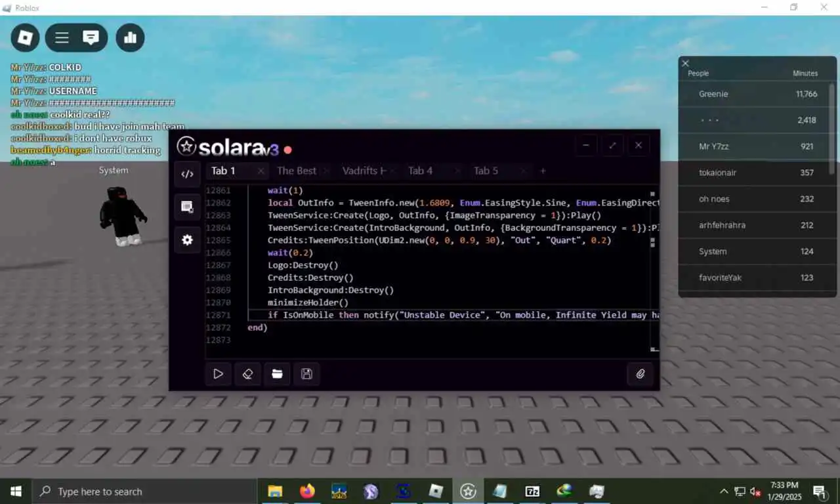Execute the script with the play button
The height and width of the screenshot is (504, 840).
click(x=218, y=373)
